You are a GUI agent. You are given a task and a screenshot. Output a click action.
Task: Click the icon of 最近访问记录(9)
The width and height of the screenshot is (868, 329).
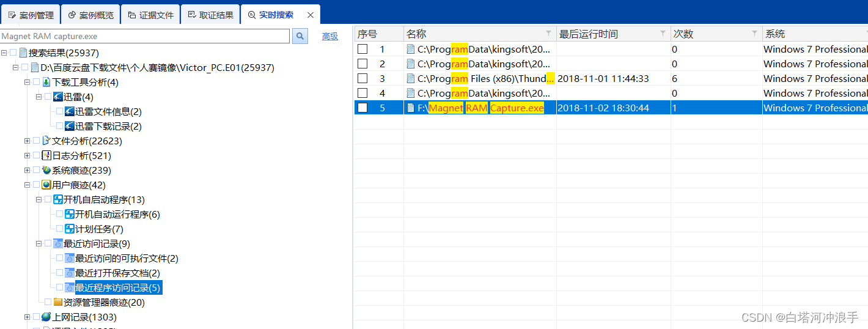pyautogui.click(x=58, y=243)
